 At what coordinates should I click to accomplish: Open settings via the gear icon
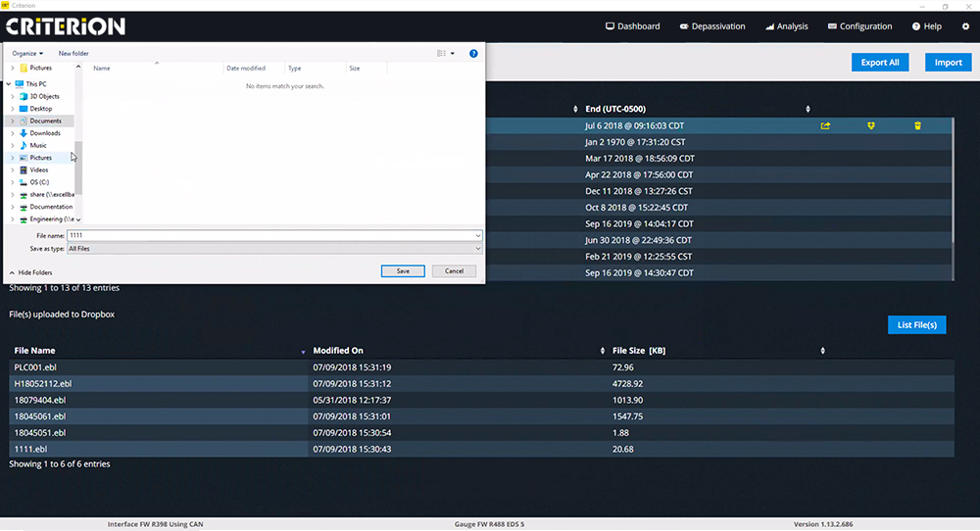click(964, 26)
